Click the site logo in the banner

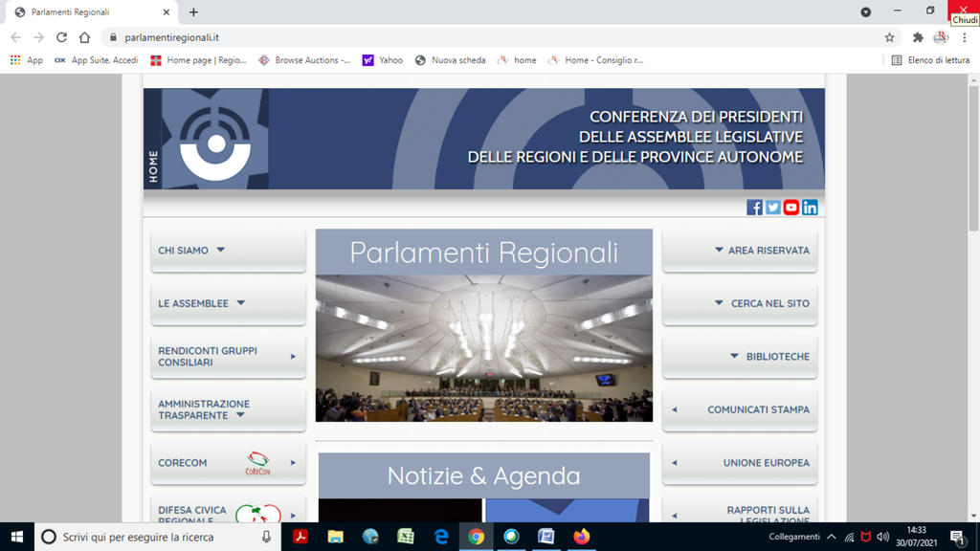coord(215,139)
